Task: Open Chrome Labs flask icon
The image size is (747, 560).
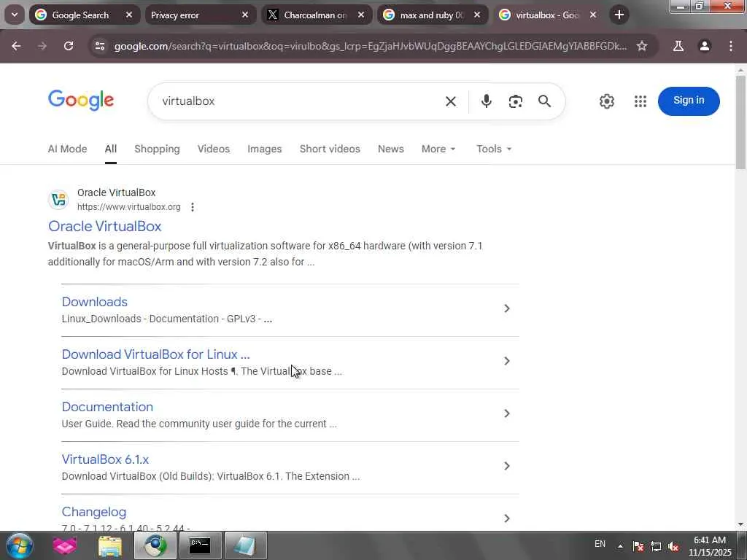Action: point(678,46)
